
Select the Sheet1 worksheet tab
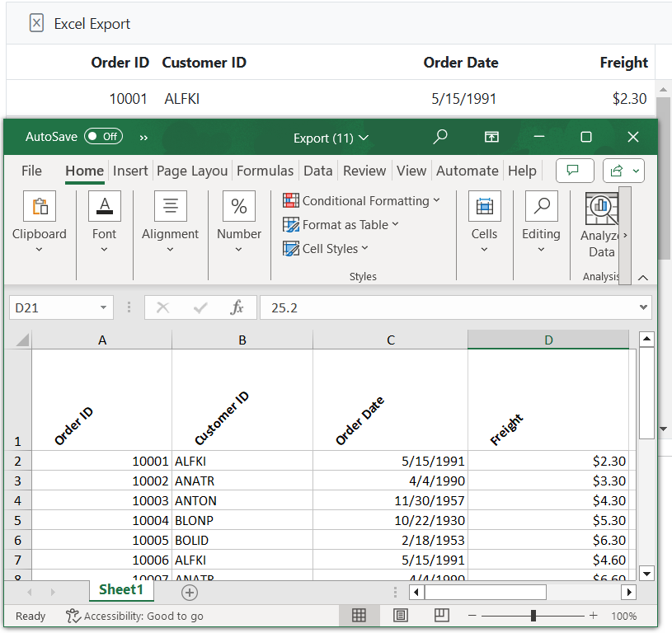(x=121, y=590)
